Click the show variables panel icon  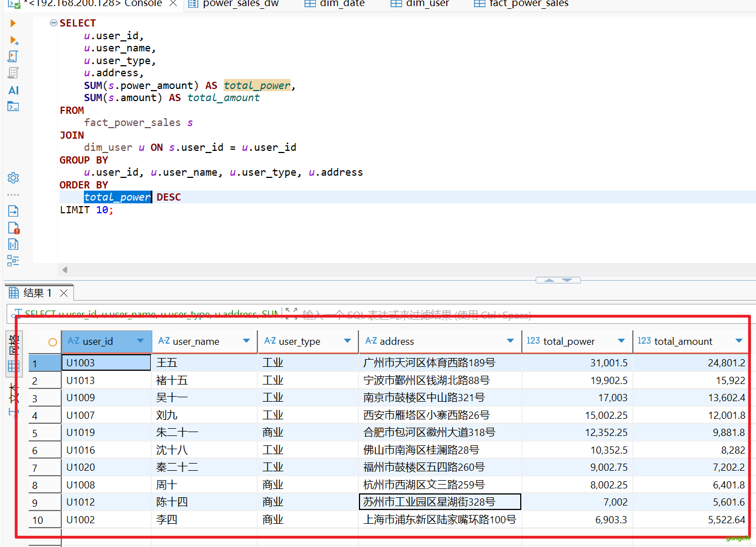click(13, 244)
